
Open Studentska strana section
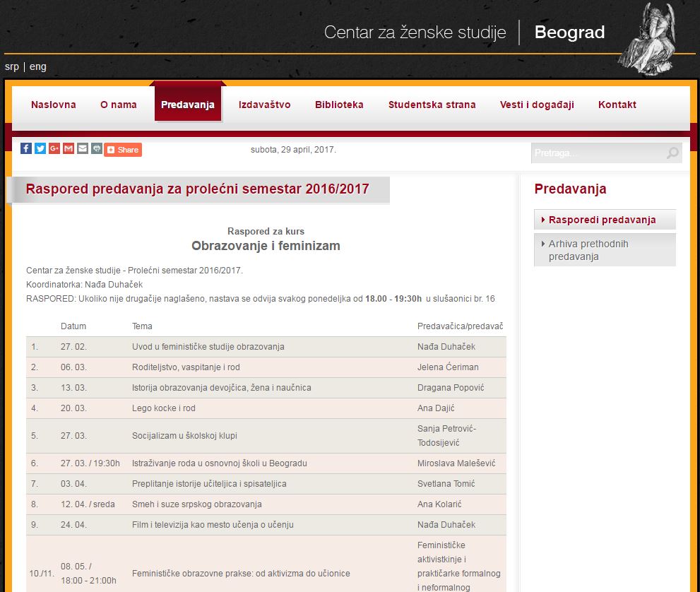432,105
